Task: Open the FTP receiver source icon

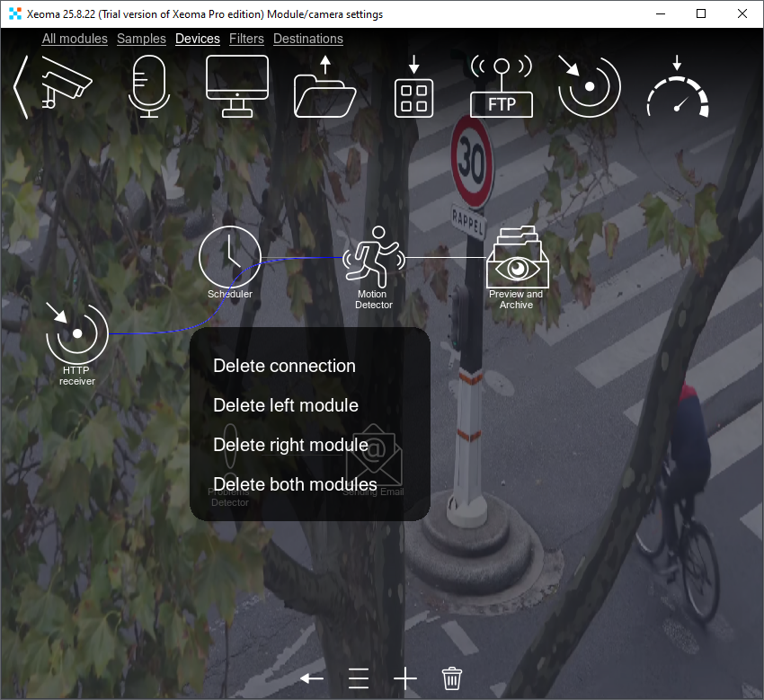Action: click(501, 85)
